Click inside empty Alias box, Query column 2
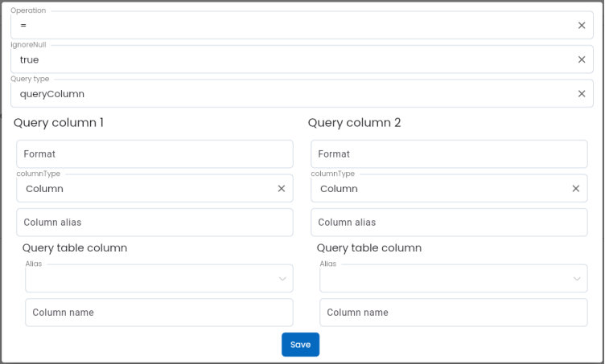The image size is (605, 364). click(442, 279)
